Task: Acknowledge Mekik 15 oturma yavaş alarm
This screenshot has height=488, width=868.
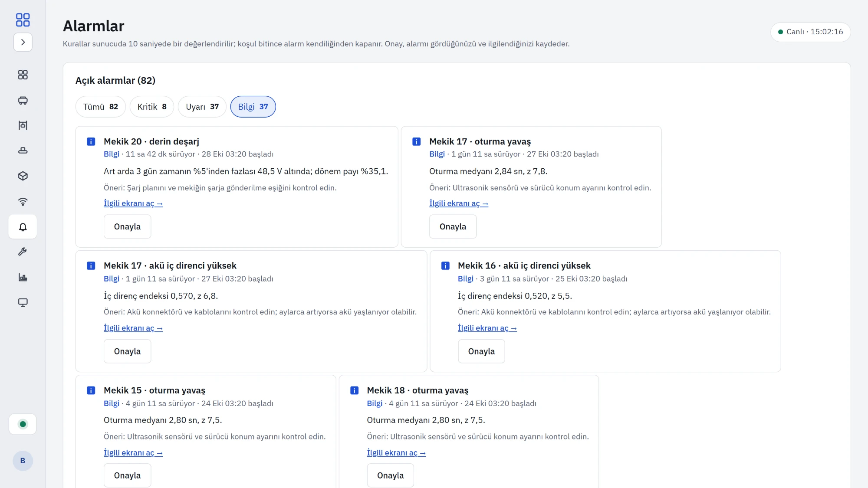Action: (x=128, y=475)
